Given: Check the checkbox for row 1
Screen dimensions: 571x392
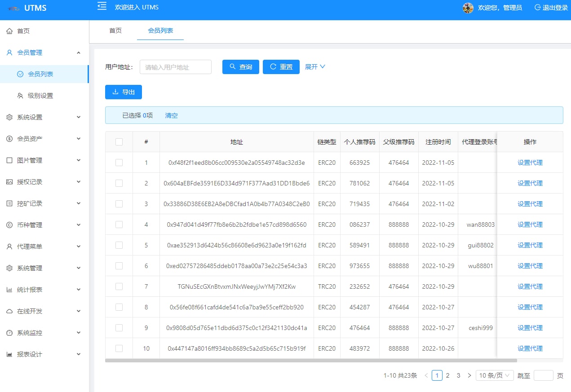Looking at the screenshot, I should 119,163.
